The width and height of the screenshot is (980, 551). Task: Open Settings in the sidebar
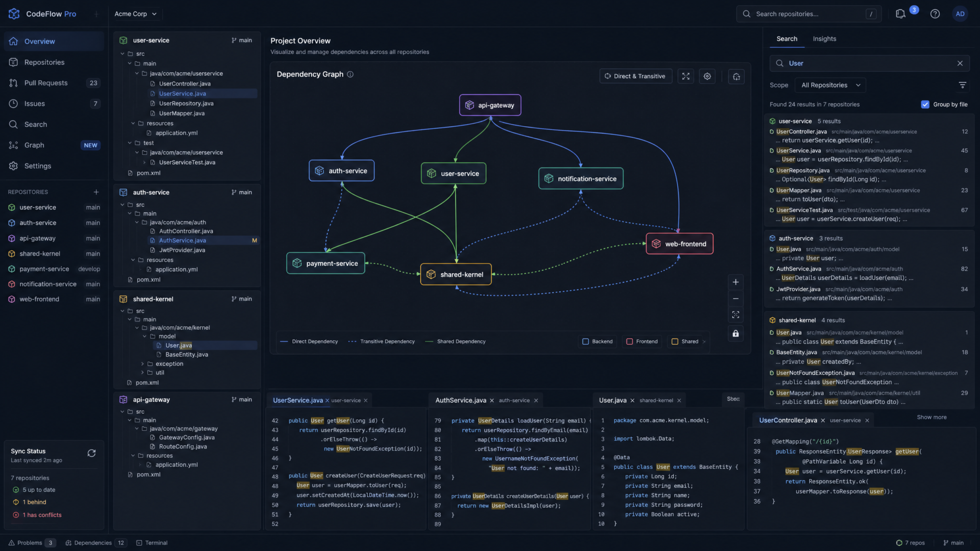click(54, 165)
